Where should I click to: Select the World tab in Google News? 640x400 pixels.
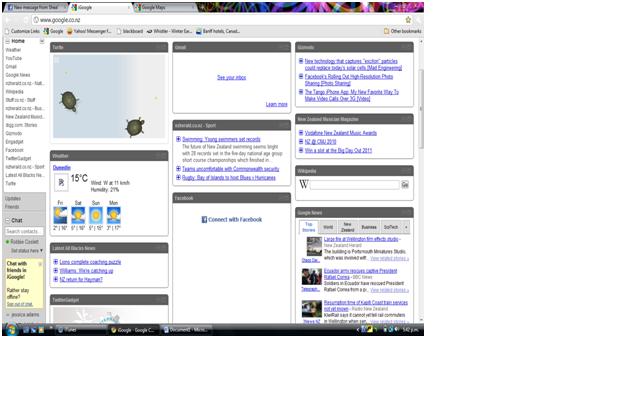click(x=328, y=227)
